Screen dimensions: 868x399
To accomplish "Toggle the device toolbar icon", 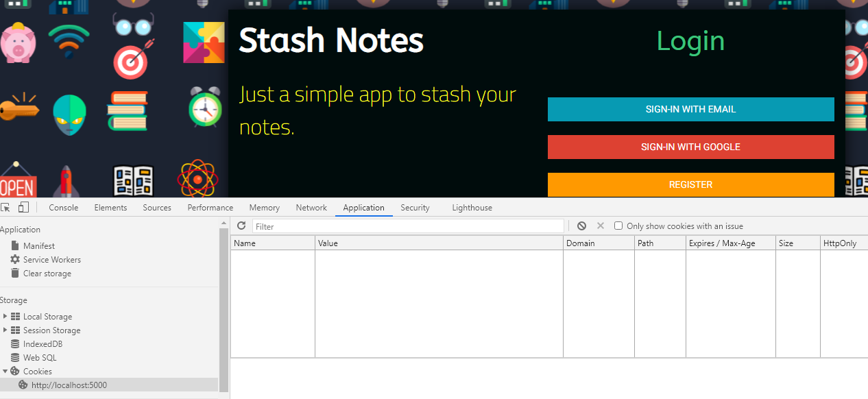I will coord(23,208).
